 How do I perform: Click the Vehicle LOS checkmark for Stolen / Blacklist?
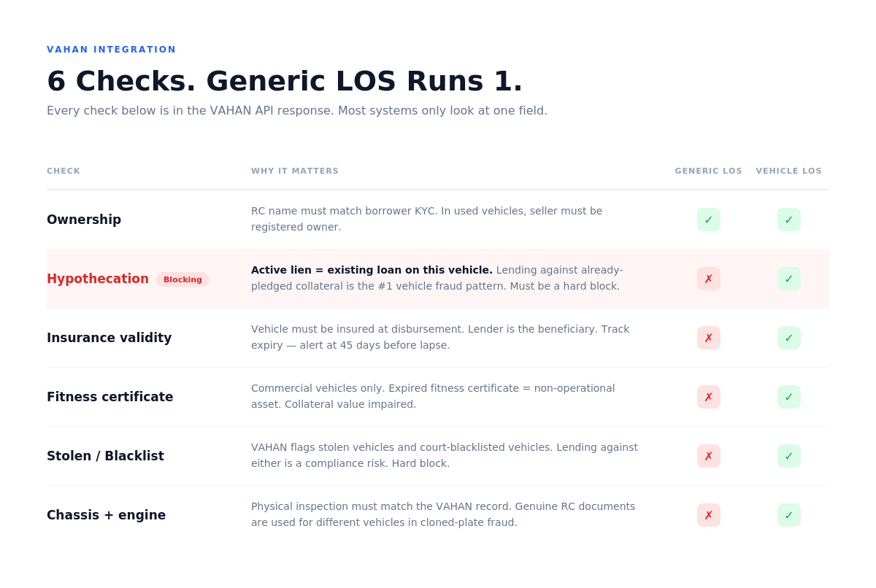[789, 456]
